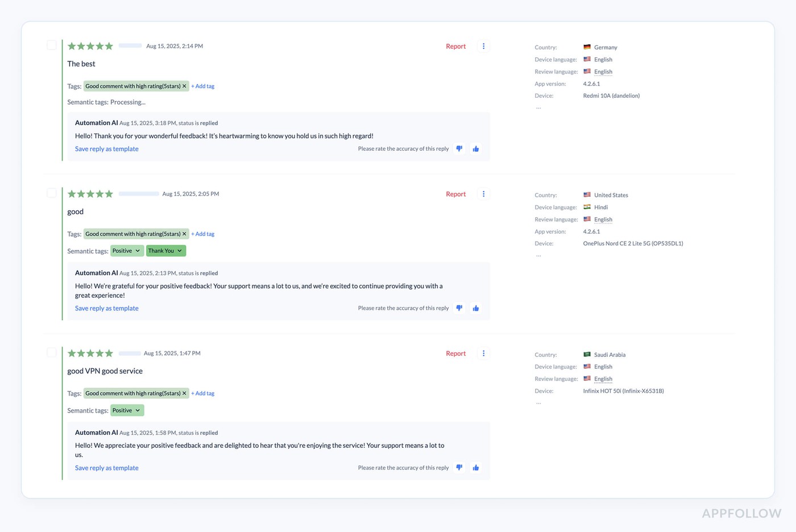Open three-dot menu for "good VPN good service" review

[483, 354]
